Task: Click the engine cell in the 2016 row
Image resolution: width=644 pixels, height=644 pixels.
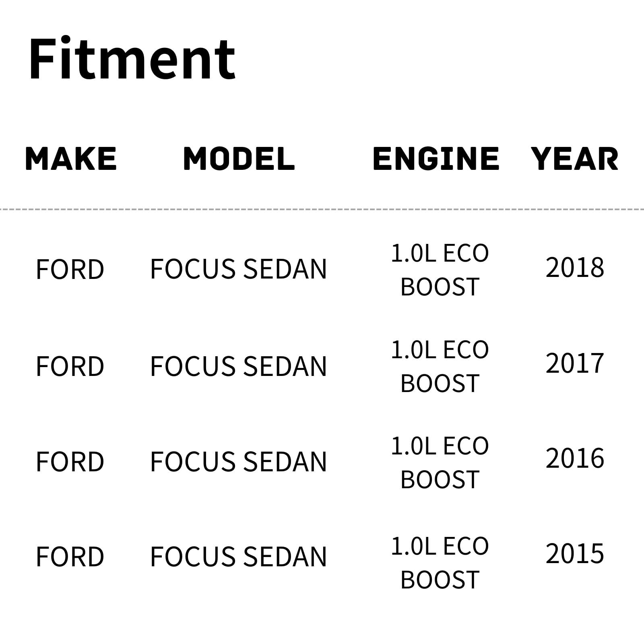Action: tap(440, 462)
